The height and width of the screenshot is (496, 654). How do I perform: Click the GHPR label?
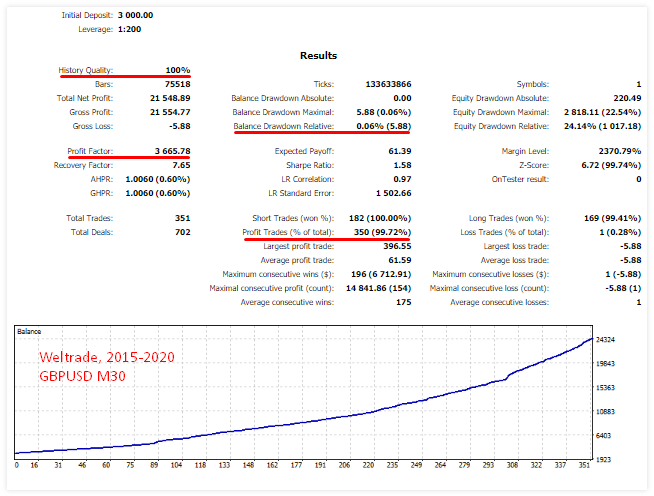pos(101,194)
